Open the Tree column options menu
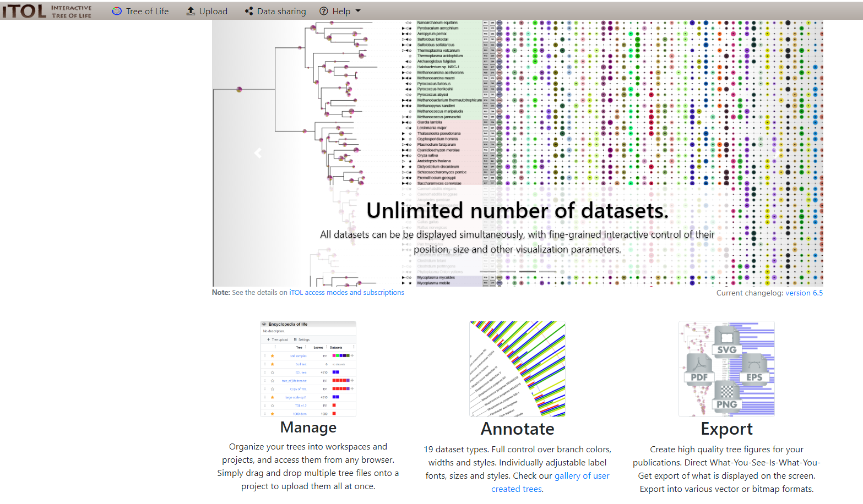 pyautogui.click(x=306, y=347)
